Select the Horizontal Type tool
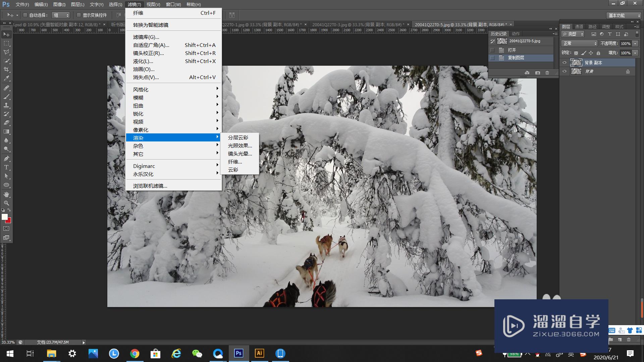This screenshot has width=644, height=362. [x=6, y=167]
